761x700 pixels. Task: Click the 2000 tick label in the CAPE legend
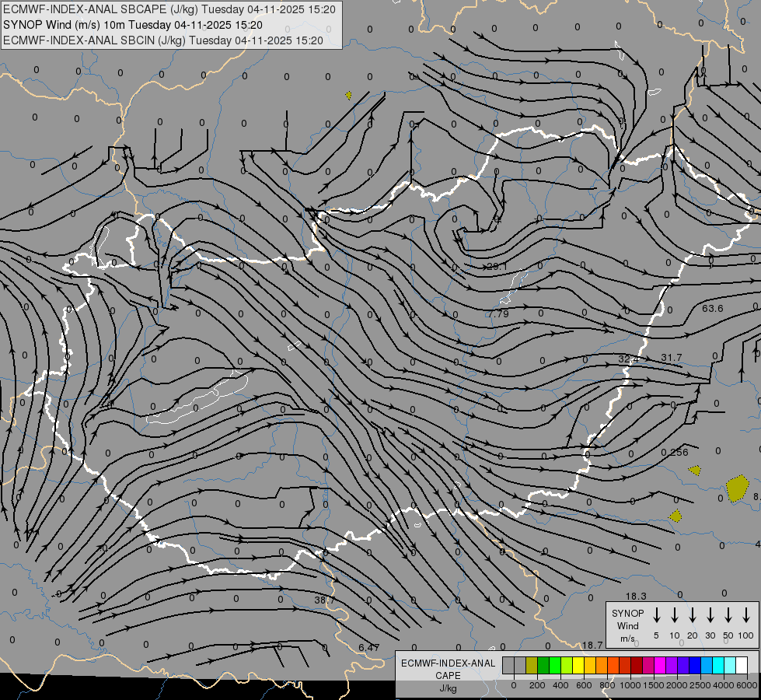coord(677,685)
